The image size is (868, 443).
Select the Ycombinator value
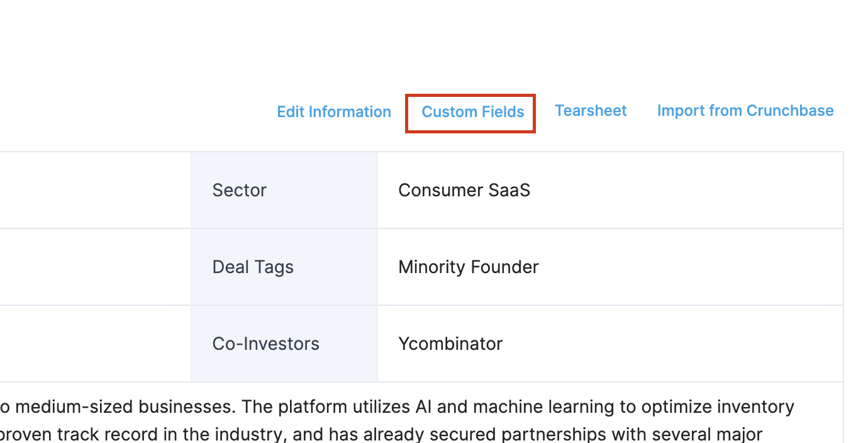[x=450, y=344]
